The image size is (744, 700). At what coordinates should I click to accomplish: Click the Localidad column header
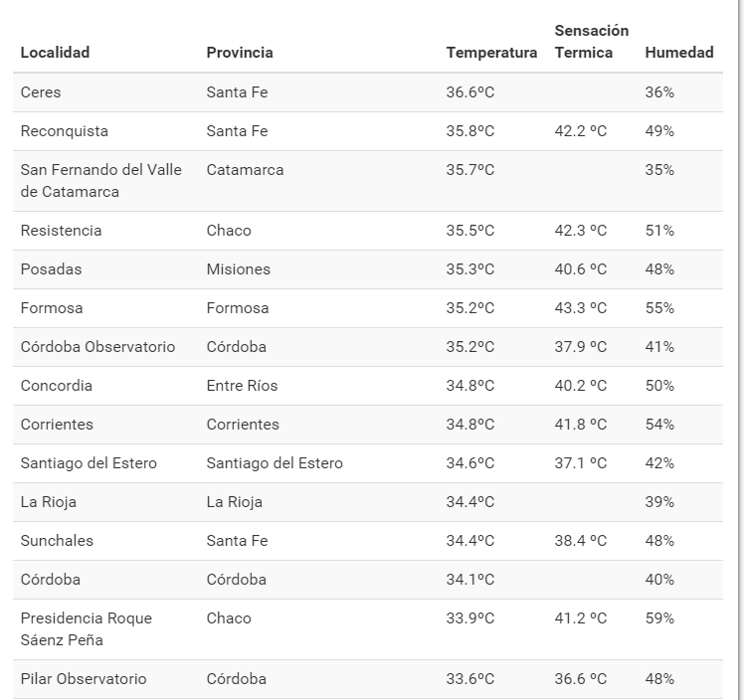[x=55, y=53]
